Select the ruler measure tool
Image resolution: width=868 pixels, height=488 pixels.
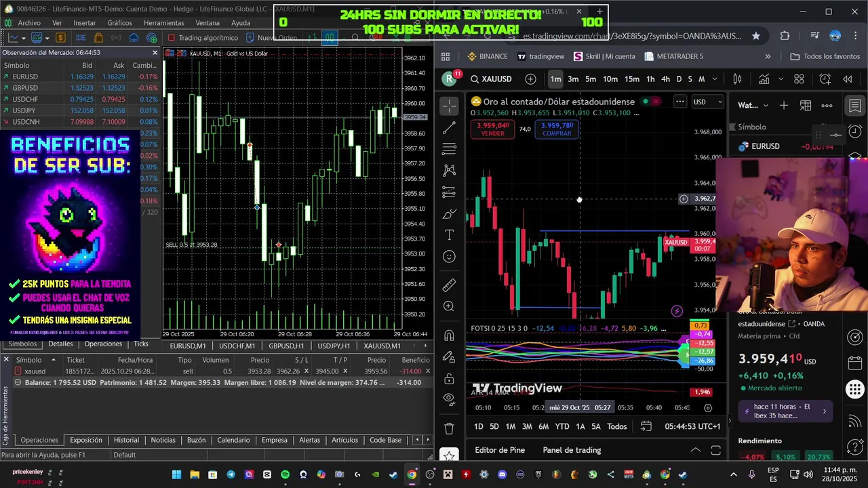coord(449,285)
